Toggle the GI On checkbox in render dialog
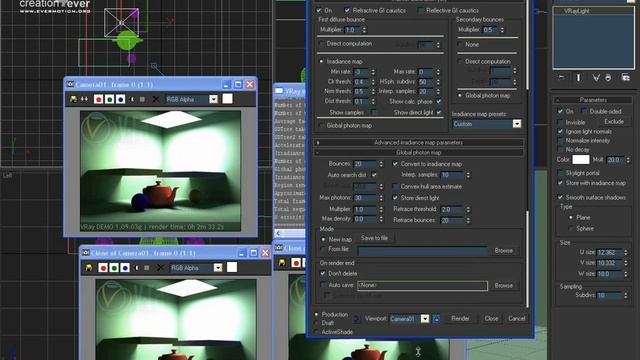 tap(319, 10)
